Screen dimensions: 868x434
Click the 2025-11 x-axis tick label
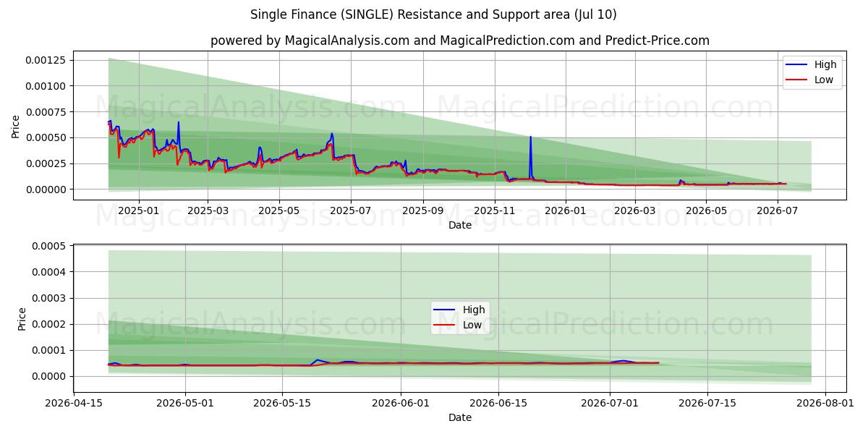click(495, 210)
